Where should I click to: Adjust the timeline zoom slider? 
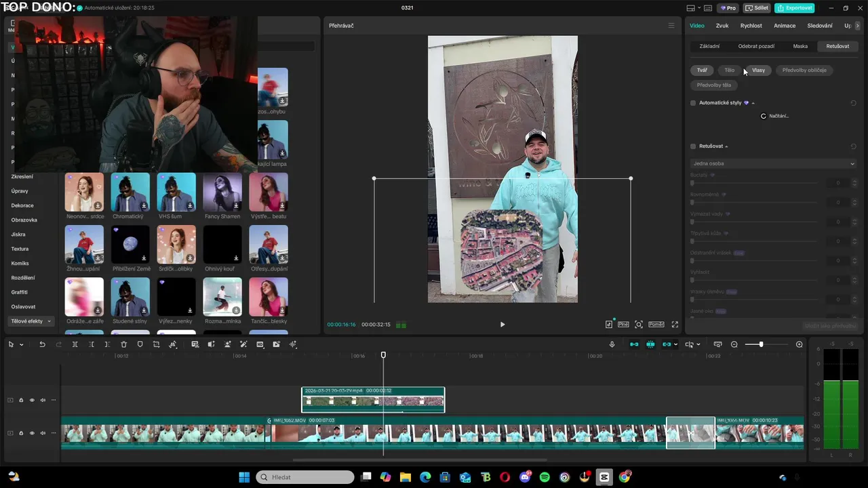tap(761, 344)
